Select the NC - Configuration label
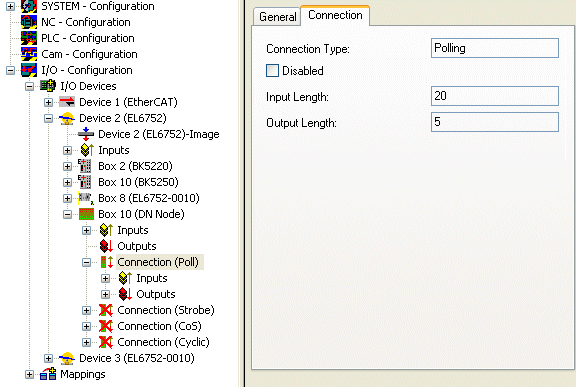The width and height of the screenshot is (576, 387). (86, 22)
